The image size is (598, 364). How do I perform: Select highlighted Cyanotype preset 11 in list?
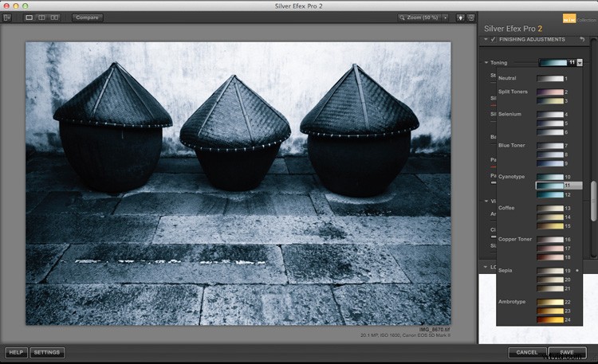click(559, 186)
